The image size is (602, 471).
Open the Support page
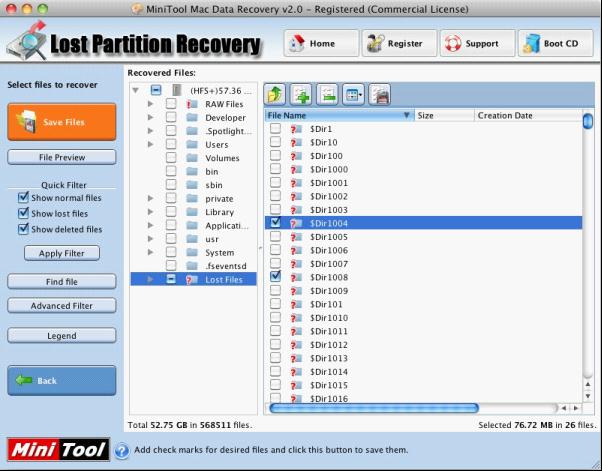click(477, 43)
